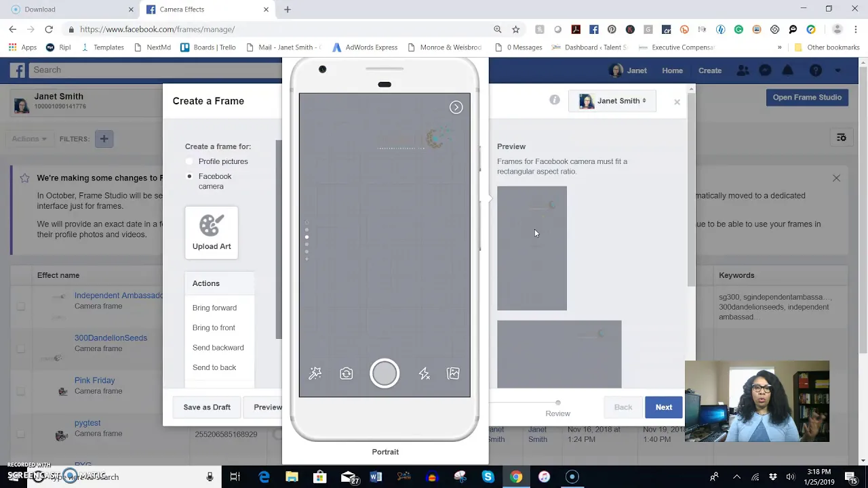Bookmark this page with the star icon
This screenshot has height=488, width=868.
point(516,29)
